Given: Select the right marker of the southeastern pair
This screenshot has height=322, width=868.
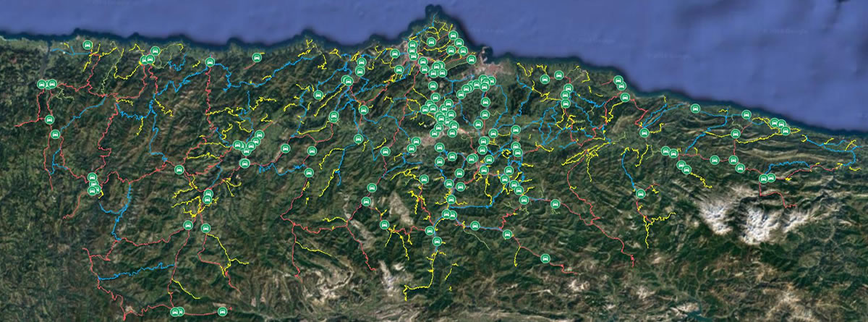Looking at the screenshot, I should 770,178.
